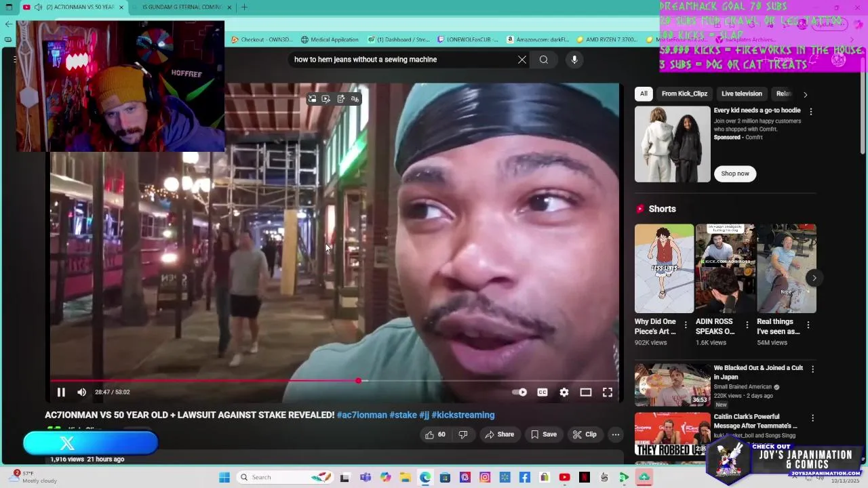The image size is (868, 488).
Task: Open Facebook from the taskbar
Action: (525, 477)
